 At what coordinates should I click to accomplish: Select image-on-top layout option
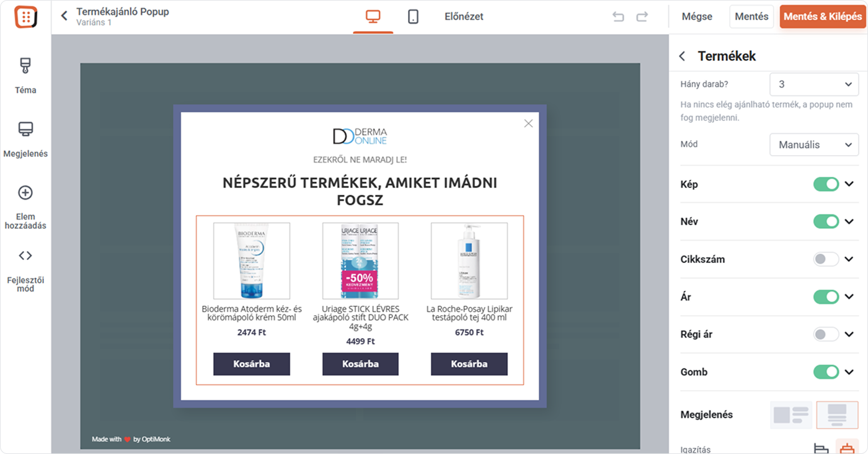point(837,415)
